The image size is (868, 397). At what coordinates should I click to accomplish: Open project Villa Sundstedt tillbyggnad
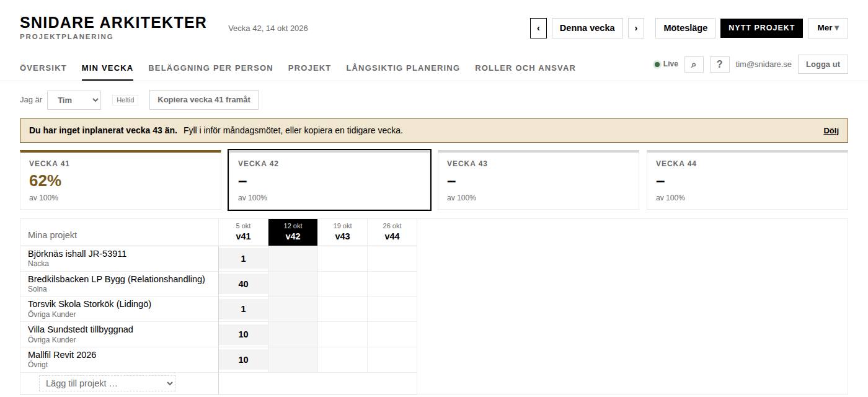81,329
